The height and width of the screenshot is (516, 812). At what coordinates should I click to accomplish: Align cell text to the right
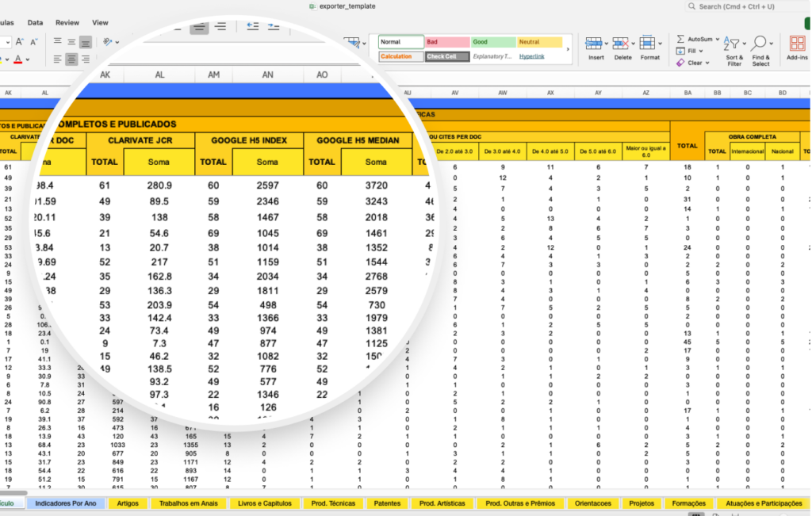tap(86, 59)
